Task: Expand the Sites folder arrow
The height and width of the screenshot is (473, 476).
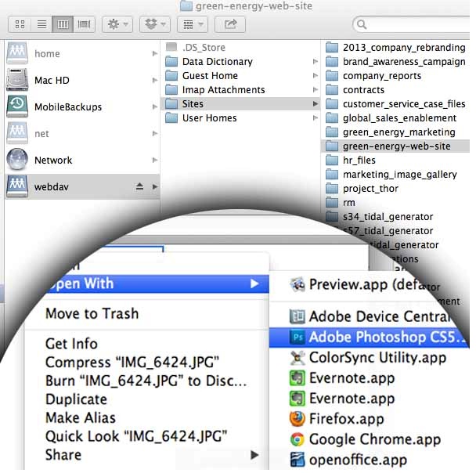Action: (316, 104)
